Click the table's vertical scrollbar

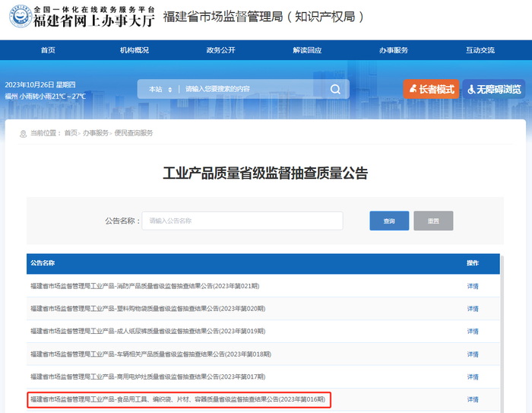coord(502,335)
